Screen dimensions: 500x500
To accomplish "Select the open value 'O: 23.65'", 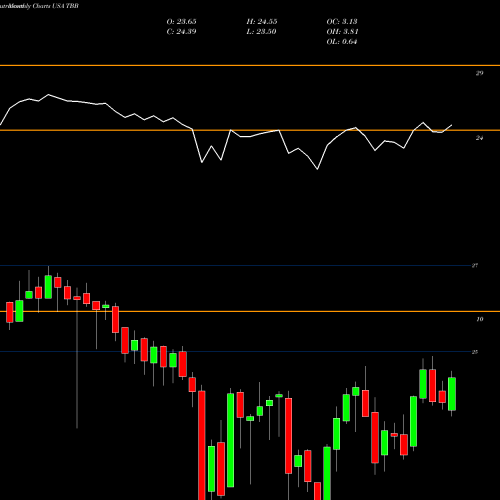I will pyautogui.click(x=181, y=22).
